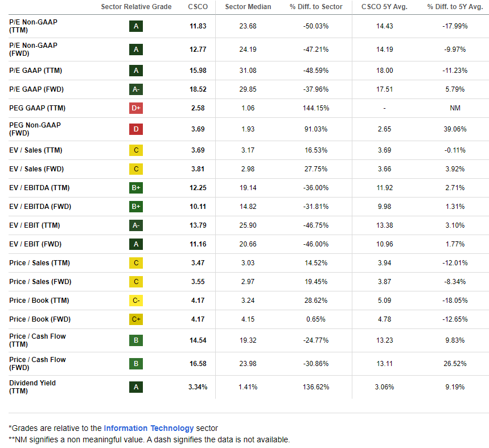Select the PEG GAAP (TTM) row label

click(38, 108)
